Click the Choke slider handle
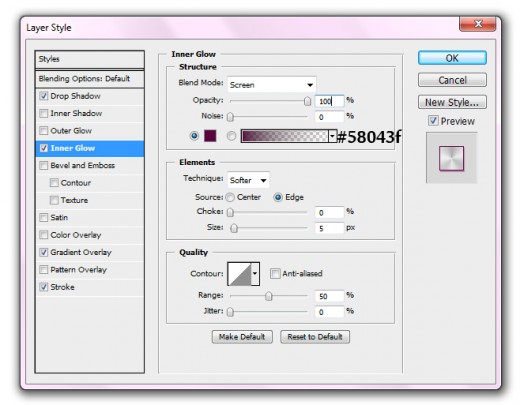520x405 pixels. (230, 212)
